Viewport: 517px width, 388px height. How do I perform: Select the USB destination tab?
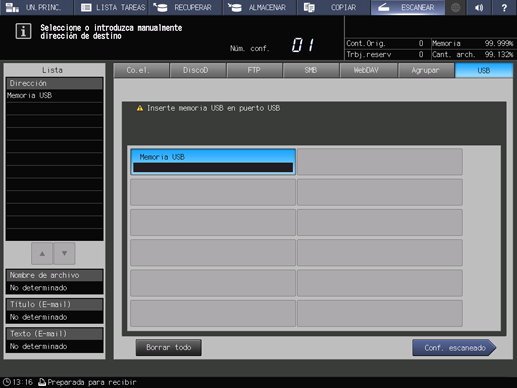click(x=484, y=70)
